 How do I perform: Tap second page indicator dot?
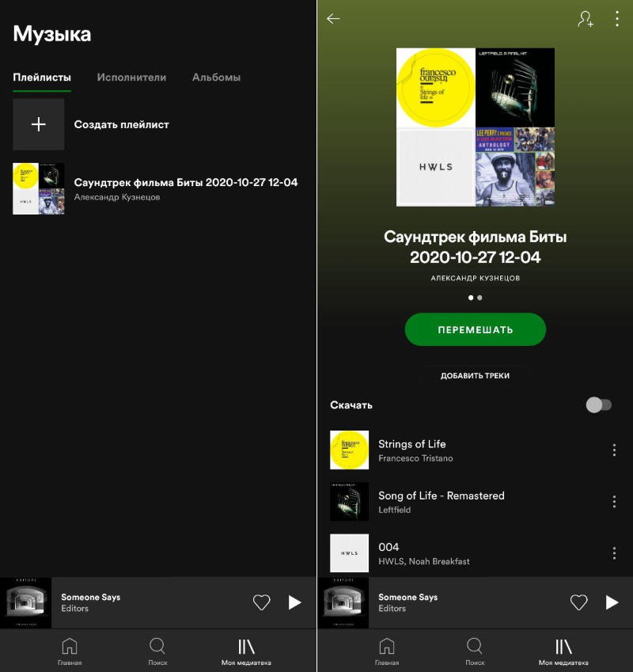point(479,298)
